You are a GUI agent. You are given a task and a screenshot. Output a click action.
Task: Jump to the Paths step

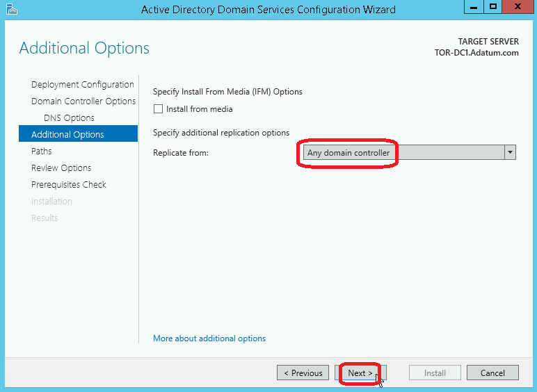(42, 152)
